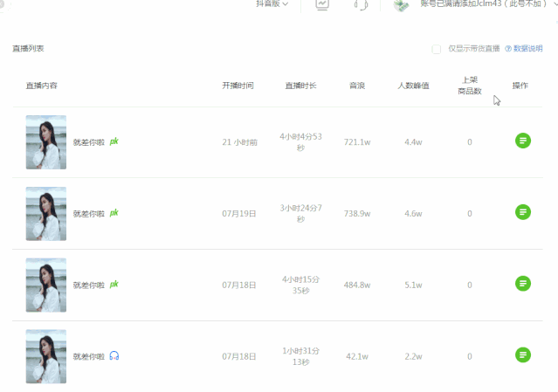Image resolution: width=558 pixels, height=392 pixels.
Task: Open details for 07月19日 live stream
Action: 523,212
